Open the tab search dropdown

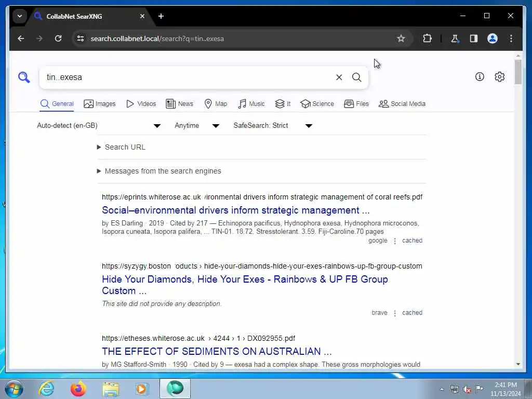[20, 16]
